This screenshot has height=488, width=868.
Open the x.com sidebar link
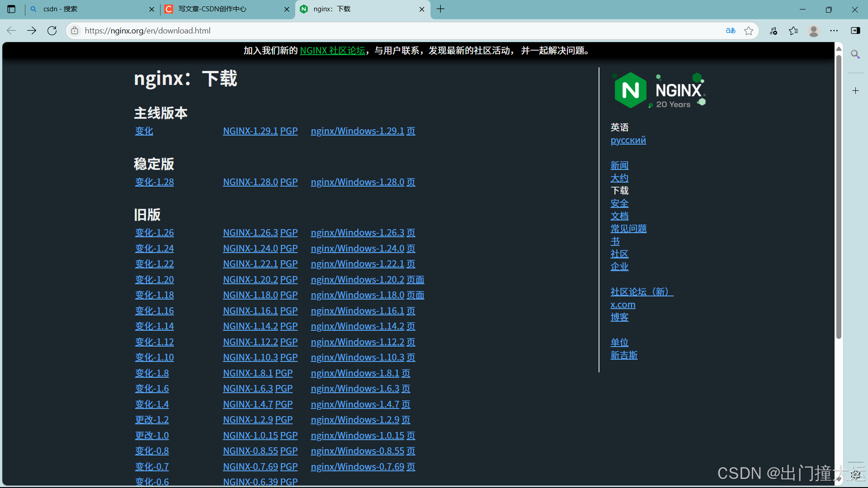623,305
